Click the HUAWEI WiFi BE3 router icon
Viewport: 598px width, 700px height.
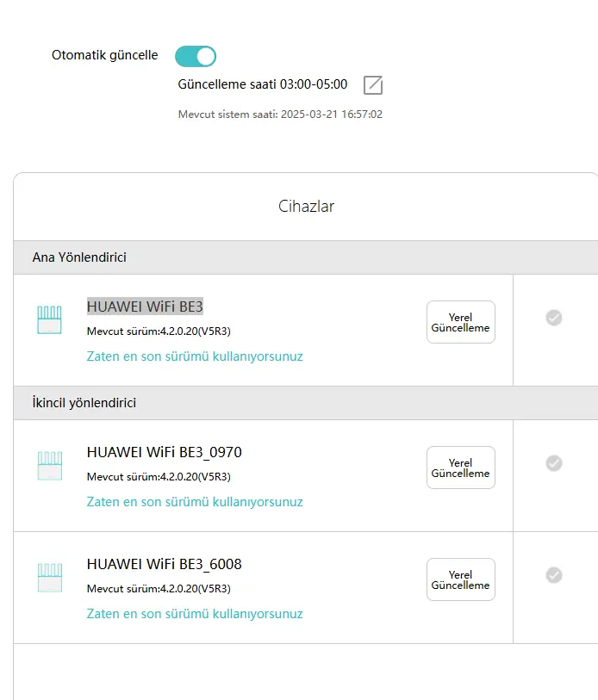(x=49, y=319)
